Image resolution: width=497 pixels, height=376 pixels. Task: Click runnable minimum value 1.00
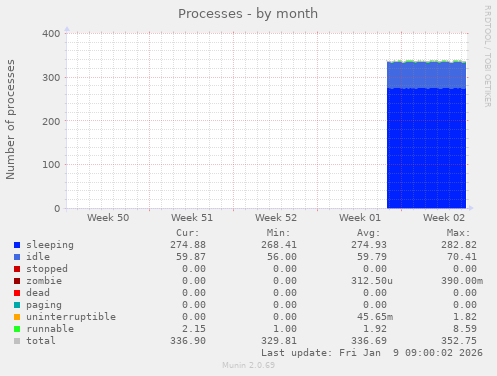pos(285,329)
